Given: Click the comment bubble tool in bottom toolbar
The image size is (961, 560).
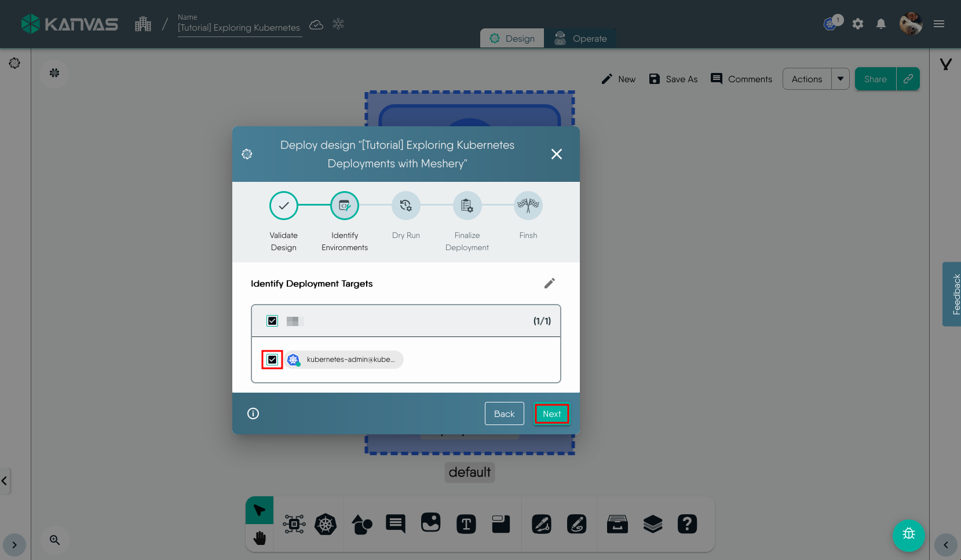Looking at the screenshot, I should click(x=396, y=524).
